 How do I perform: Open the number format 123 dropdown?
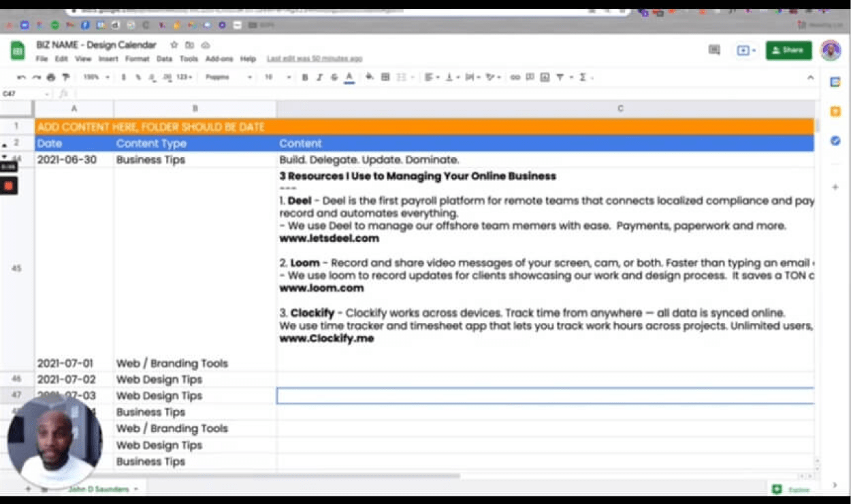click(x=184, y=78)
